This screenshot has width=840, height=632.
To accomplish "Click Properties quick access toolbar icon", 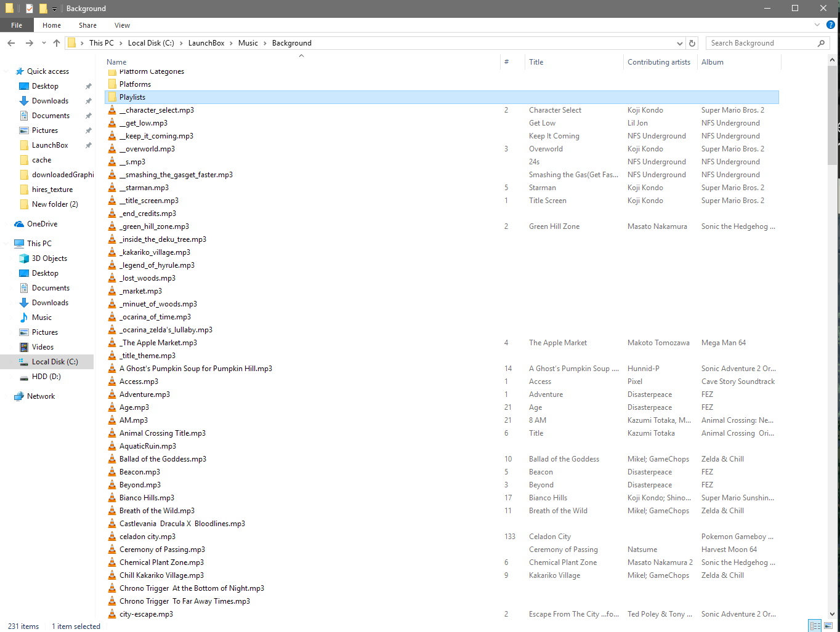I will point(30,9).
